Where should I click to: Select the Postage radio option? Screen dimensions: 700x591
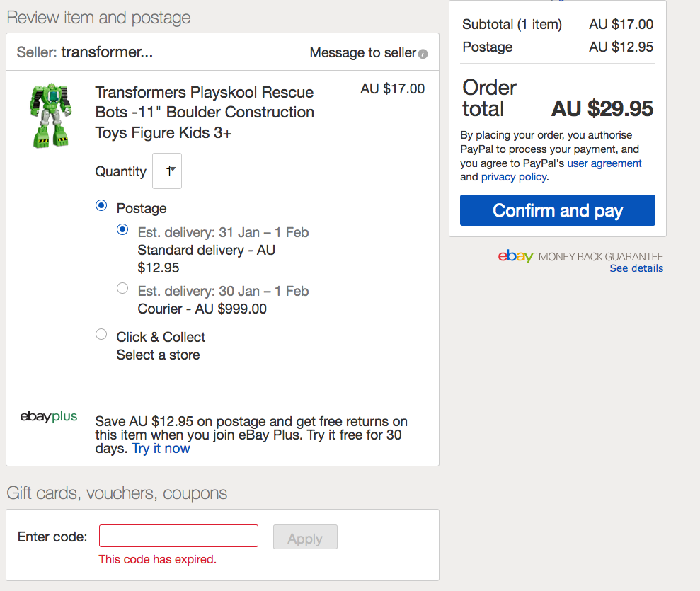click(101, 206)
